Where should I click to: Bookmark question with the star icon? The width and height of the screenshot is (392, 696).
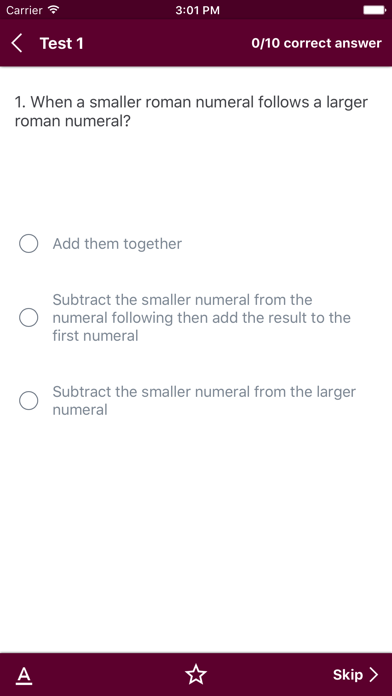[196, 675]
